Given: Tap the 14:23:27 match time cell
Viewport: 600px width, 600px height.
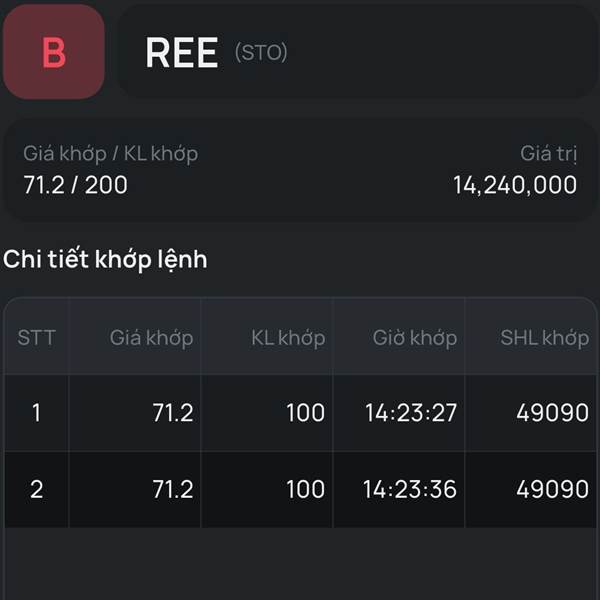Looking at the screenshot, I should 410,412.
